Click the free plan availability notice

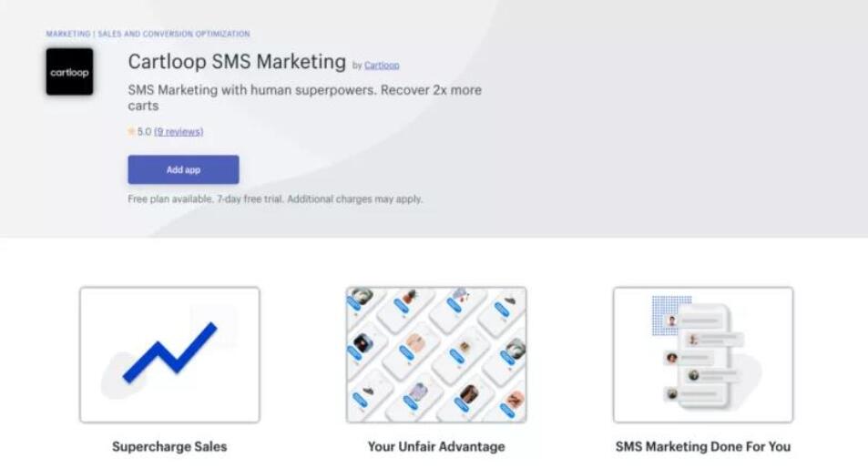tap(275, 199)
